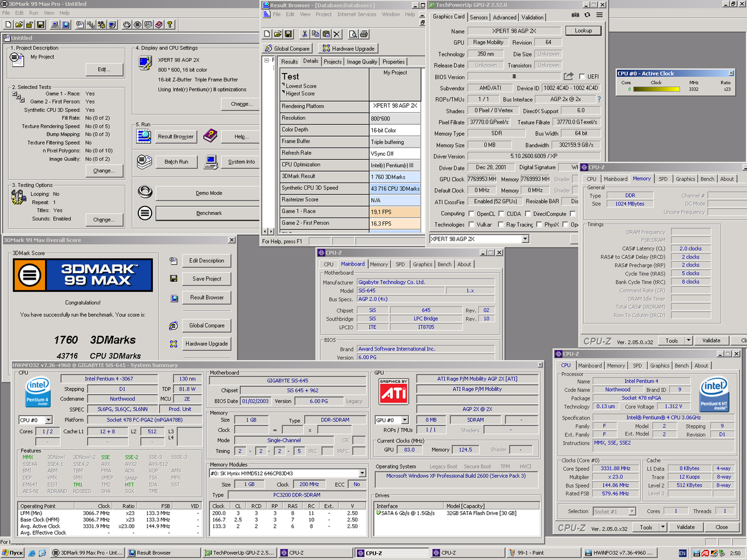The width and height of the screenshot is (747, 560).
Task: Click magnifier result browser icon in 3DMark toolbar
Action: 66,24
